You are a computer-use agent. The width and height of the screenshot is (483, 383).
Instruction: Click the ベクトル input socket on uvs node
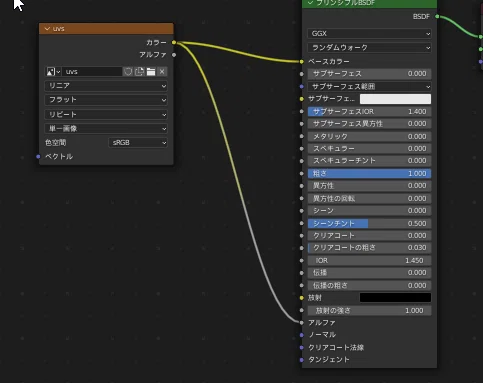(x=38, y=156)
